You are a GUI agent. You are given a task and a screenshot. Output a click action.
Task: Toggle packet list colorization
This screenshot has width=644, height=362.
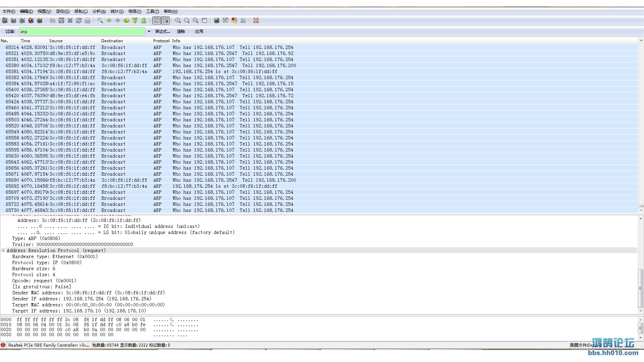[157, 20]
